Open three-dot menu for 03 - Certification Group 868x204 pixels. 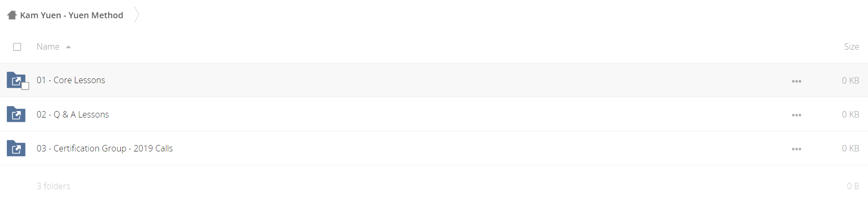(796, 149)
